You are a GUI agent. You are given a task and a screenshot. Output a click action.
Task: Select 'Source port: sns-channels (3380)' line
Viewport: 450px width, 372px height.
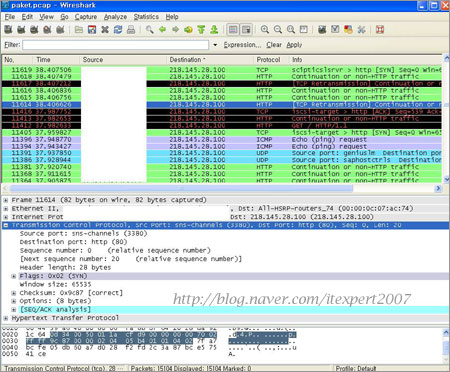(x=83, y=234)
